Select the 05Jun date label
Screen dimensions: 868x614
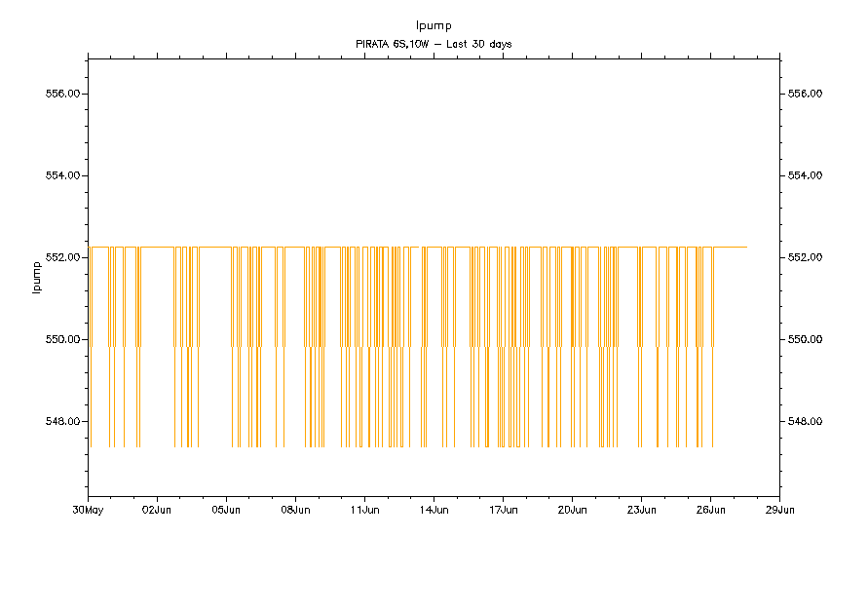tap(226, 509)
